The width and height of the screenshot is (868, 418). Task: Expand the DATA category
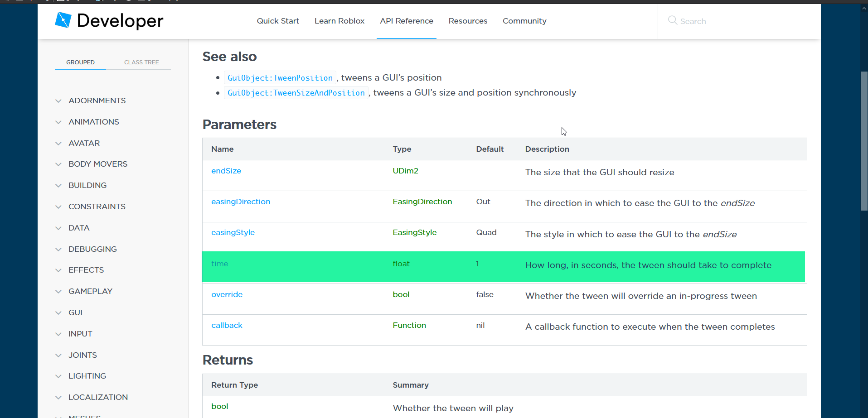coord(79,228)
